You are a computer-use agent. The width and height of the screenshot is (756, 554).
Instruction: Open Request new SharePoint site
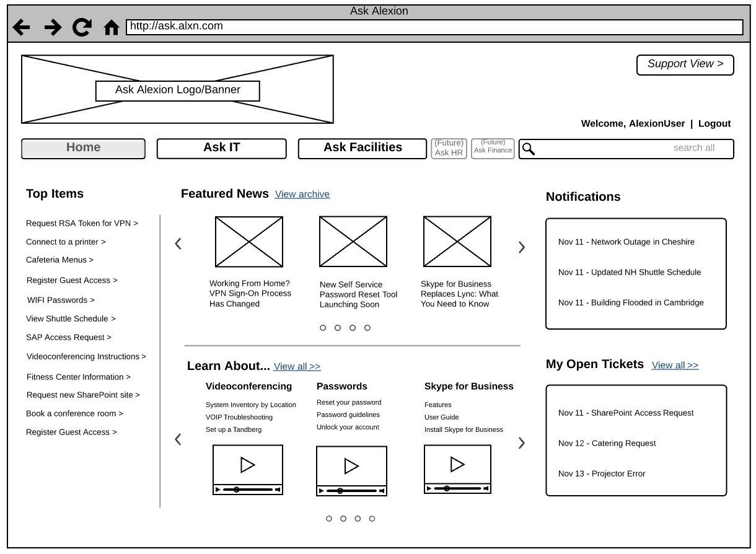(x=83, y=395)
